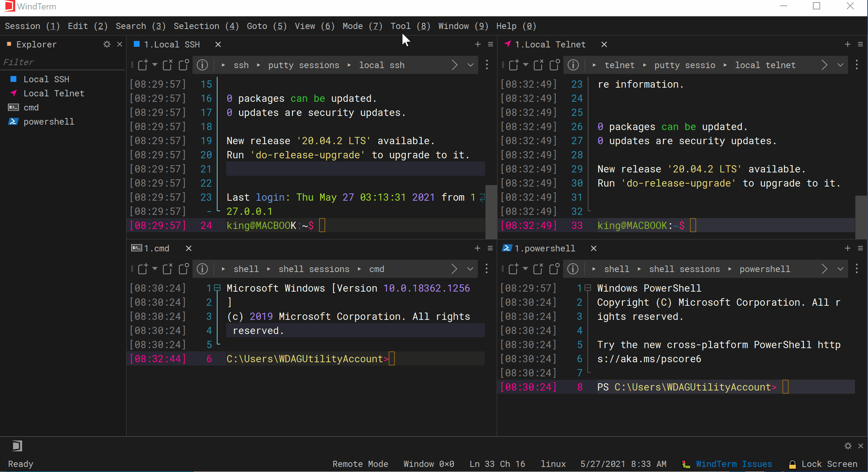868x472 pixels.
Task: Collapse the fold marker at powershell line 1
Action: [x=588, y=288]
